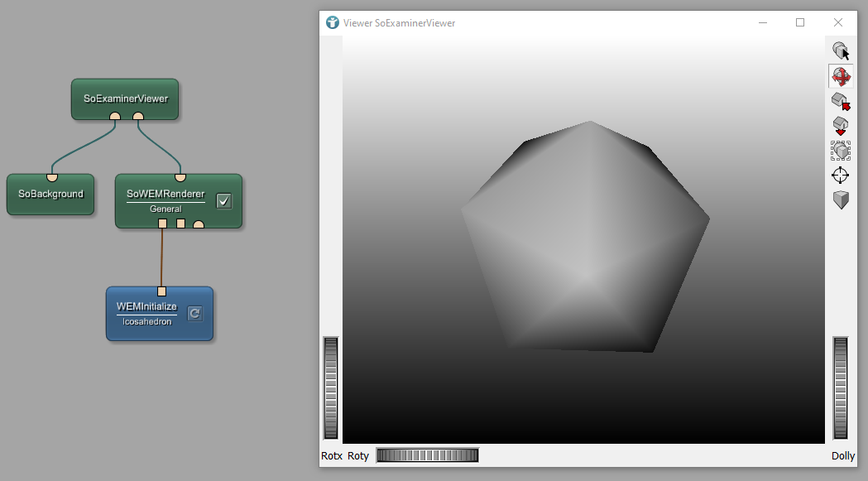The image size is (868, 481).
Task: Activate the view rotation mode tool
Action: (x=841, y=77)
